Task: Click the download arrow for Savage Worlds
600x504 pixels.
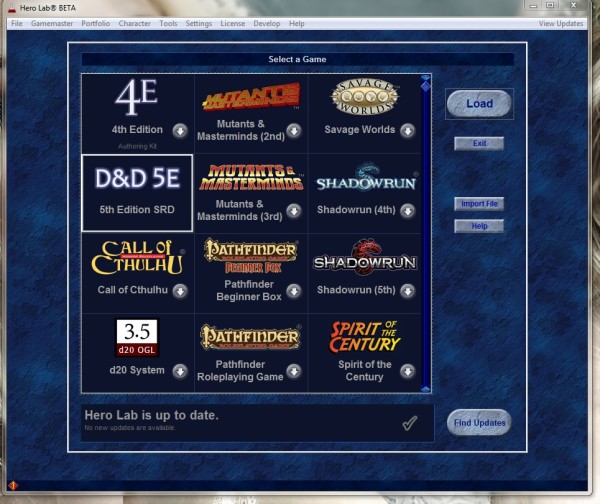Action: (x=408, y=131)
